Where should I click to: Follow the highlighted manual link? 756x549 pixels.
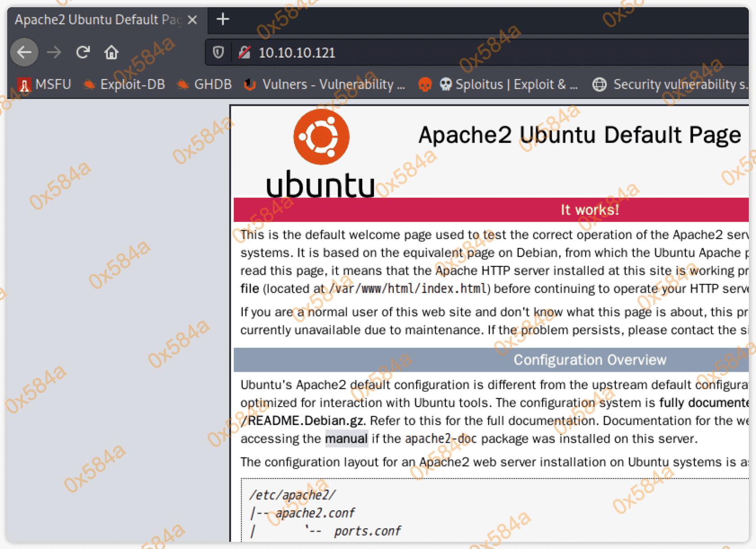(346, 438)
